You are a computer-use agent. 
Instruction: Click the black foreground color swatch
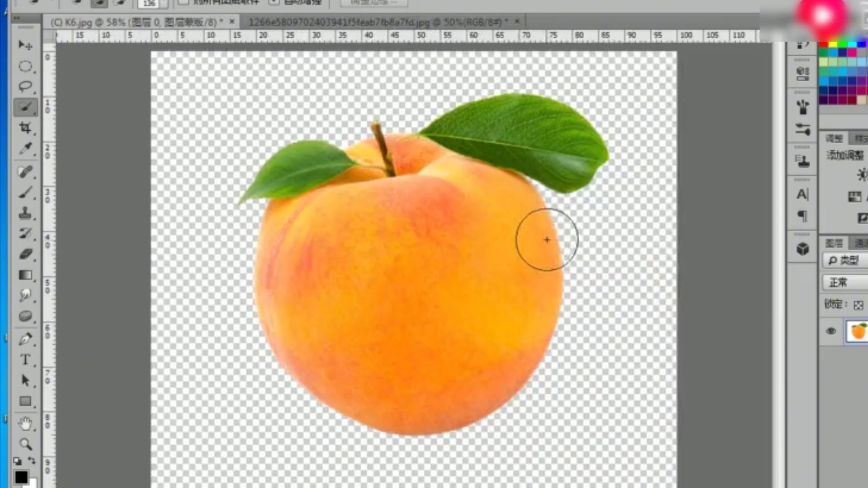(x=21, y=477)
